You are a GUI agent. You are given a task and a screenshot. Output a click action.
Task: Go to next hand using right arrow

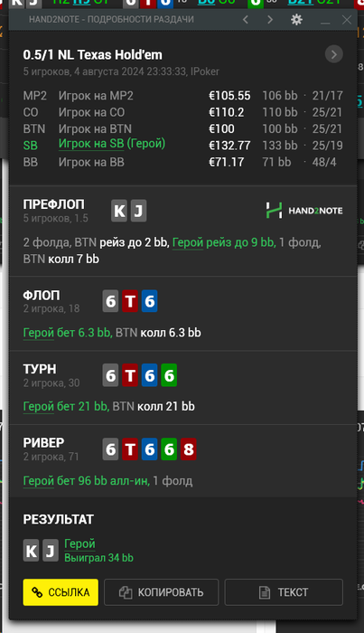click(270, 19)
